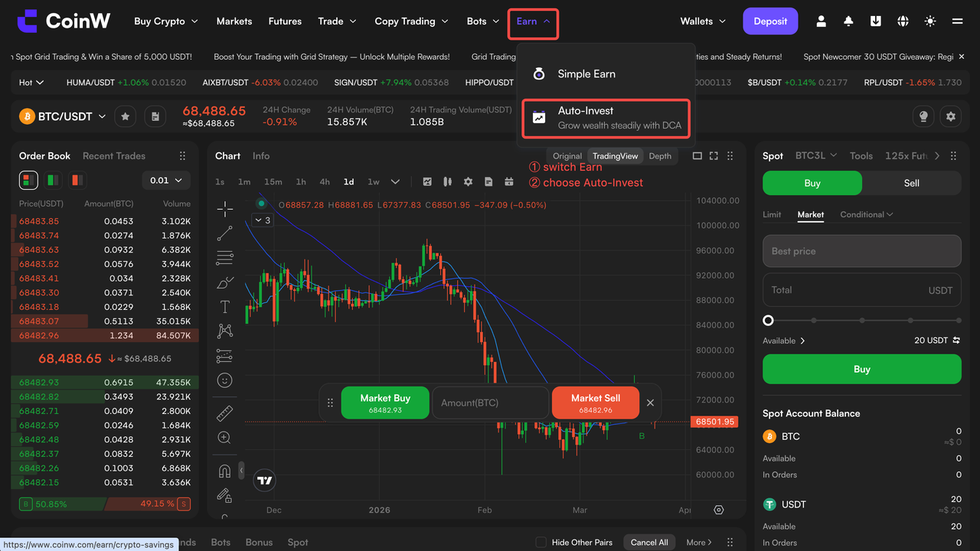Show sell orders only in order book

click(77, 180)
